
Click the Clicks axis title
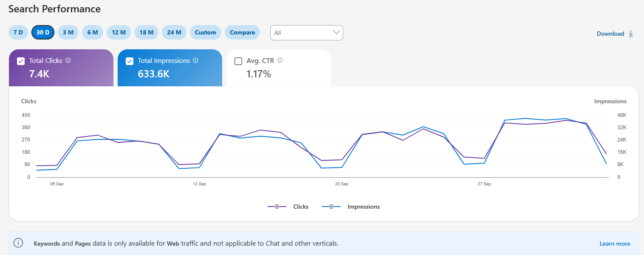[29, 101]
